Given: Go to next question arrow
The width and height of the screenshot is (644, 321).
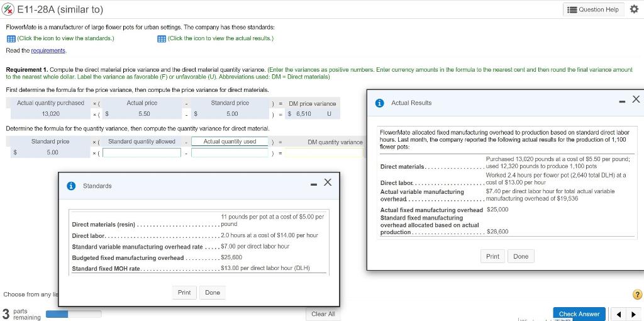Looking at the screenshot, I should pos(633,315).
